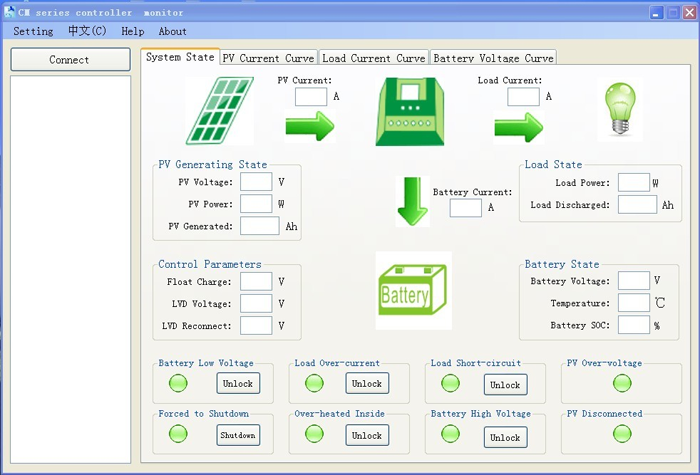Click the Float Charge voltage field
The height and width of the screenshot is (475, 700).
pos(256,282)
